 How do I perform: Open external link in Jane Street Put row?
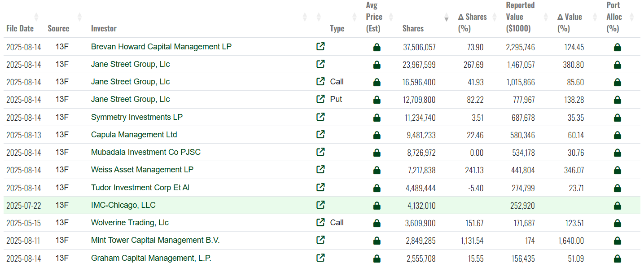pyautogui.click(x=320, y=99)
